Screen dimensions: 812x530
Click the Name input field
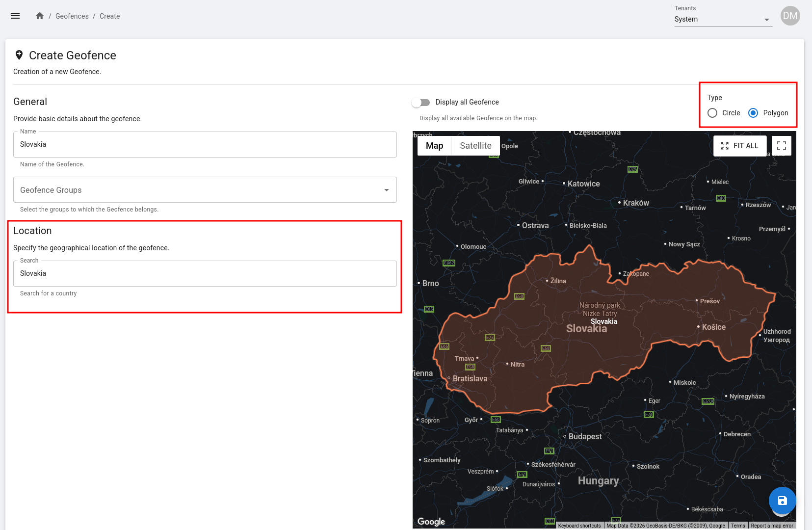(x=205, y=144)
